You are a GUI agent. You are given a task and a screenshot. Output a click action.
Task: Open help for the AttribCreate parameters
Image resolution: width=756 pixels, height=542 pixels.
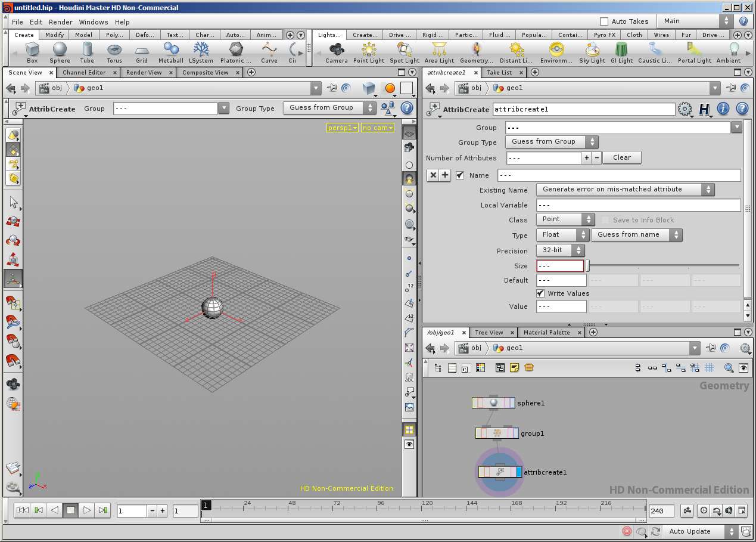tap(742, 109)
